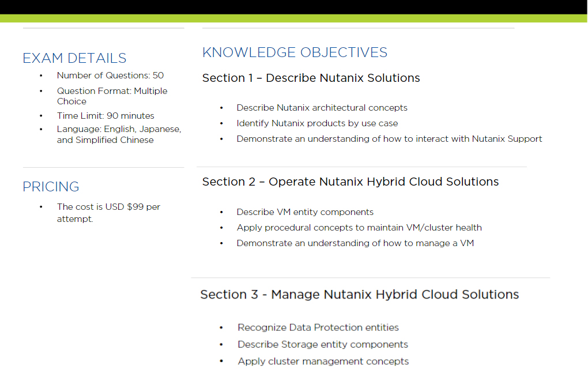
Task: Click the "EXAM DETAILS" heading
Action: (x=74, y=58)
